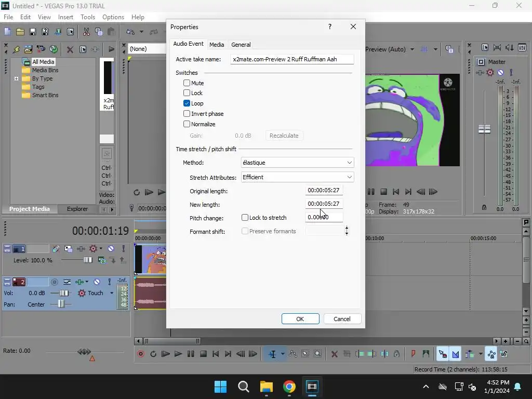Click the Cut scissors icon in toolbar
This screenshot has width=532, height=399.
click(x=86, y=32)
